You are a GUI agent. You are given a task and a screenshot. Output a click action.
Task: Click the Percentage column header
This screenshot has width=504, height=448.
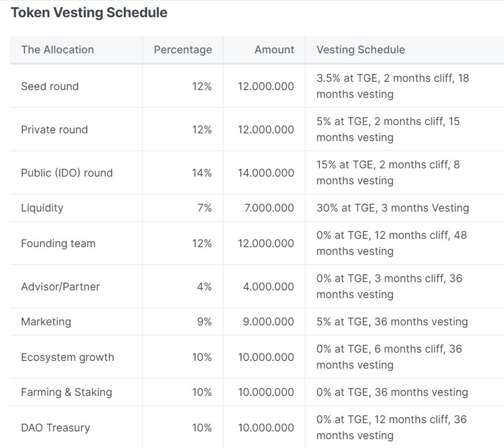(183, 50)
